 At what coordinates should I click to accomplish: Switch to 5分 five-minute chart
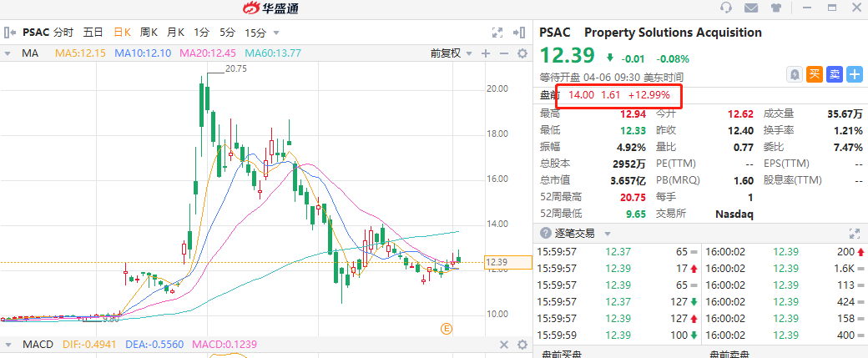point(227,33)
